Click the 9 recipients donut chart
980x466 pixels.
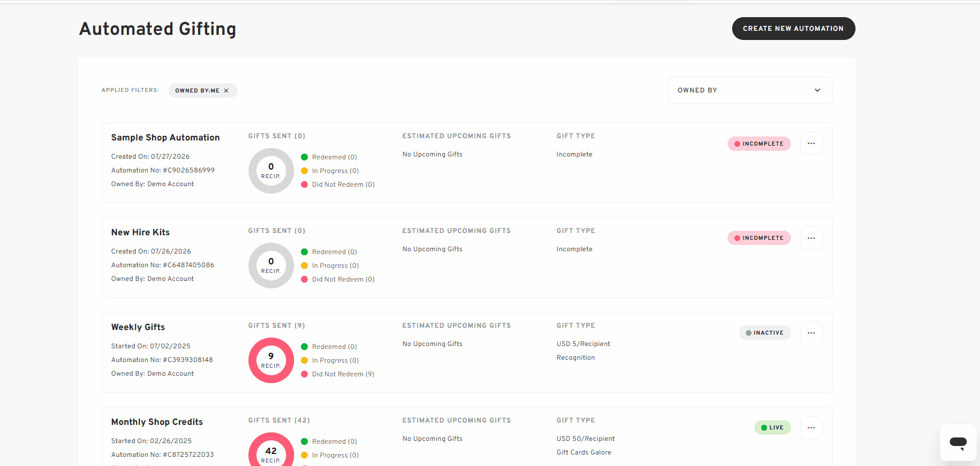tap(271, 360)
